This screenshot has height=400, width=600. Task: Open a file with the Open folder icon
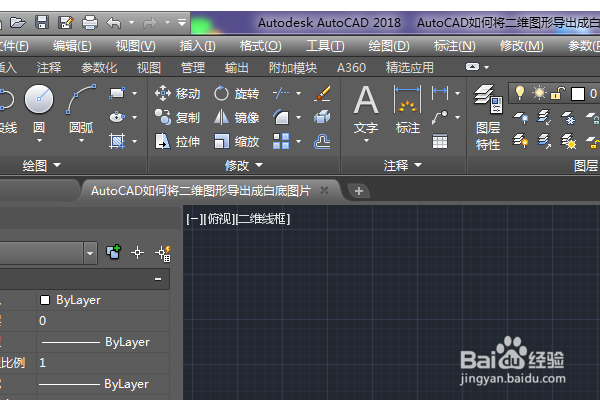click(18, 23)
